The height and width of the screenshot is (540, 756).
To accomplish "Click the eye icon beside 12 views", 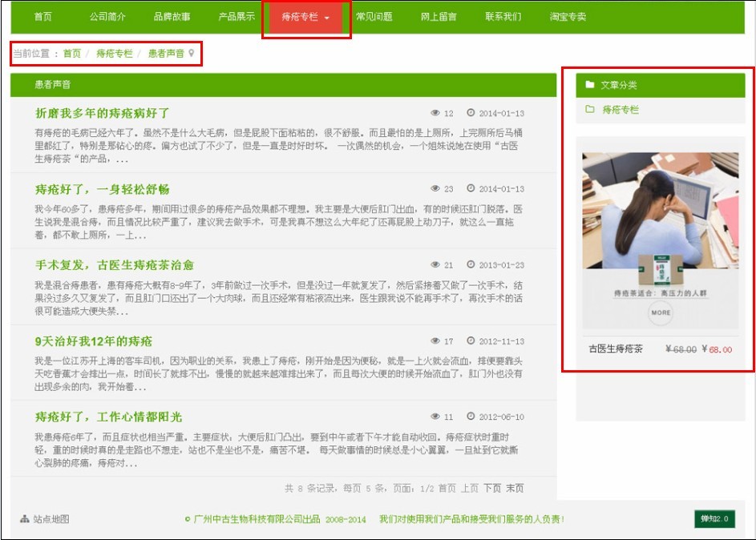I will pos(435,113).
